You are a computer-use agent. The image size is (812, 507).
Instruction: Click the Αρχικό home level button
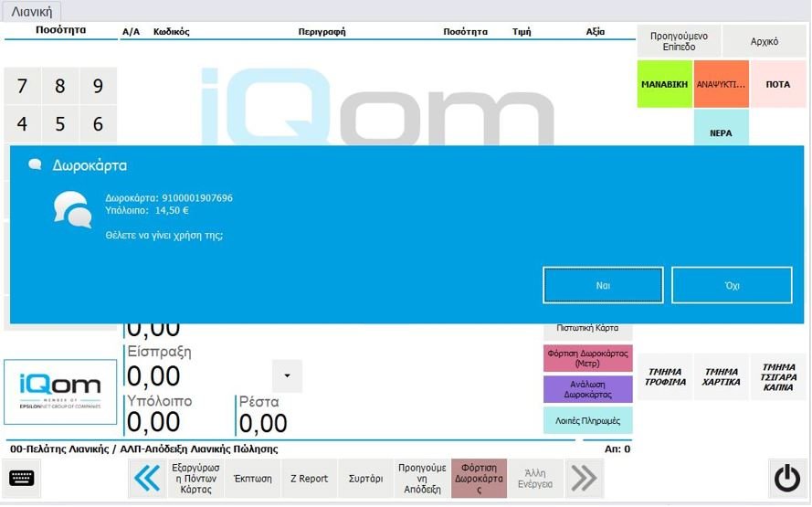pos(764,41)
